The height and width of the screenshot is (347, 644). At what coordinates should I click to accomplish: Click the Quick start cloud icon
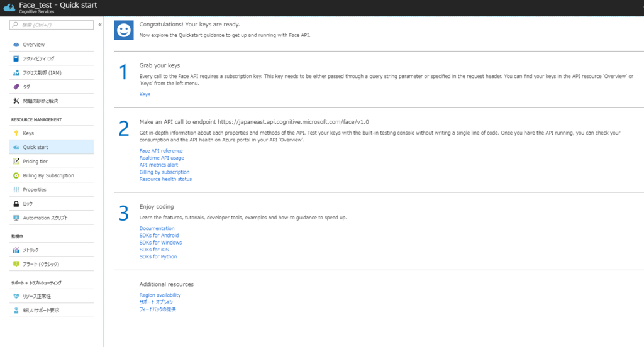pyautogui.click(x=16, y=147)
